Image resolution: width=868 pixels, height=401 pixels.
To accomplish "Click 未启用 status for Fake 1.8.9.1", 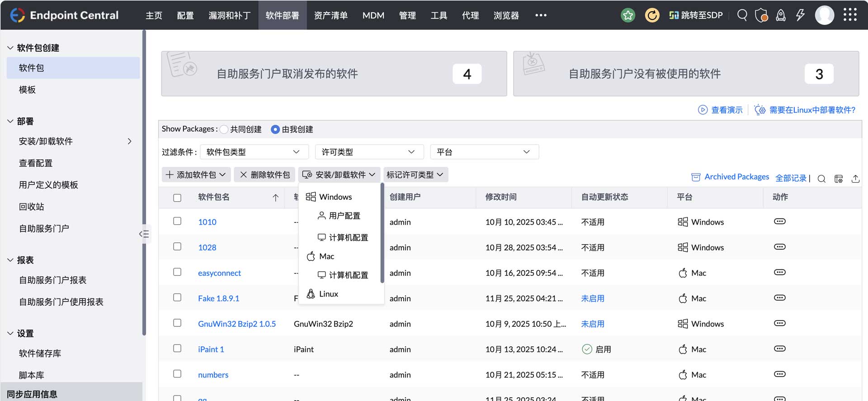I will (593, 298).
